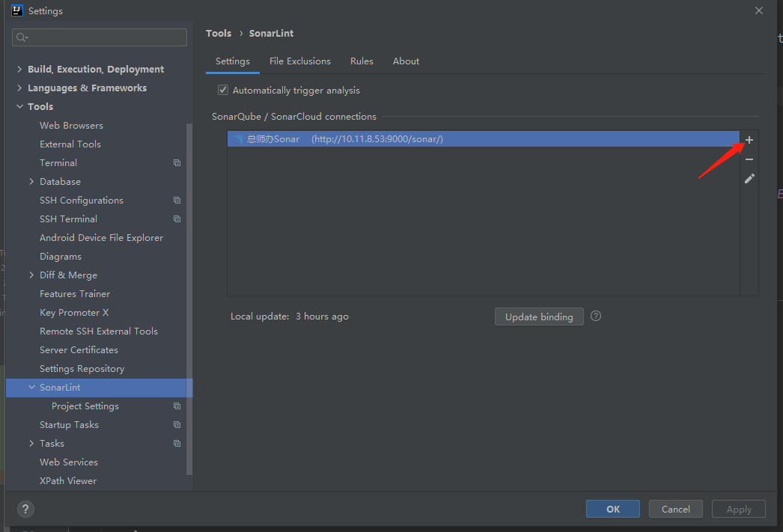Click the IntelliJ logo in title bar

coord(17,10)
